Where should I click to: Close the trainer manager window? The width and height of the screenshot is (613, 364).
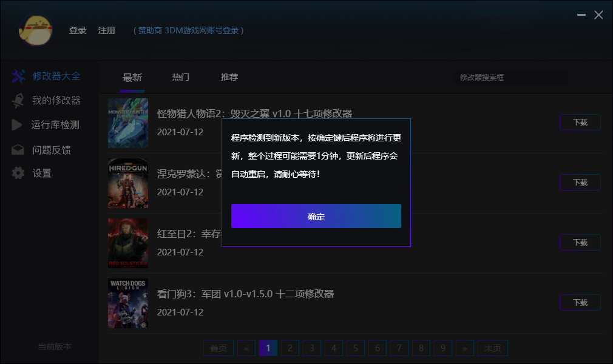coord(598,15)
